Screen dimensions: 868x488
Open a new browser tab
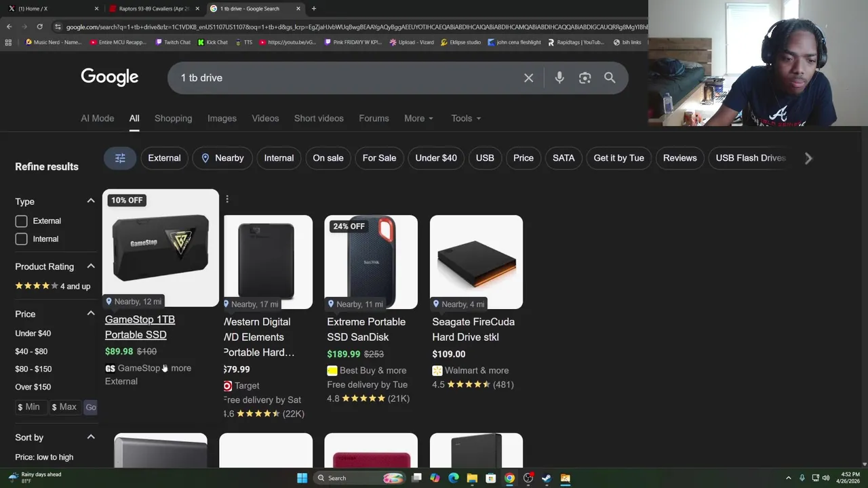click(x=313, y=8)
